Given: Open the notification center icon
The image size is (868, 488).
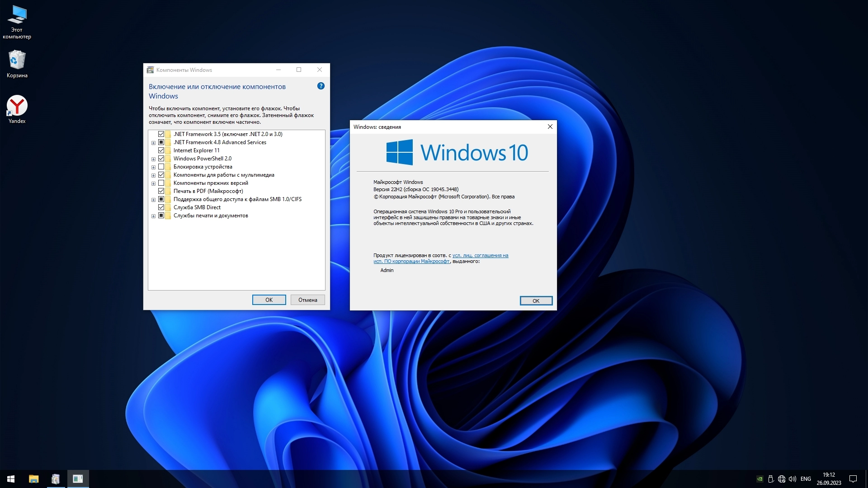Looking at the screenshot, I should click(x=853, y=479).
